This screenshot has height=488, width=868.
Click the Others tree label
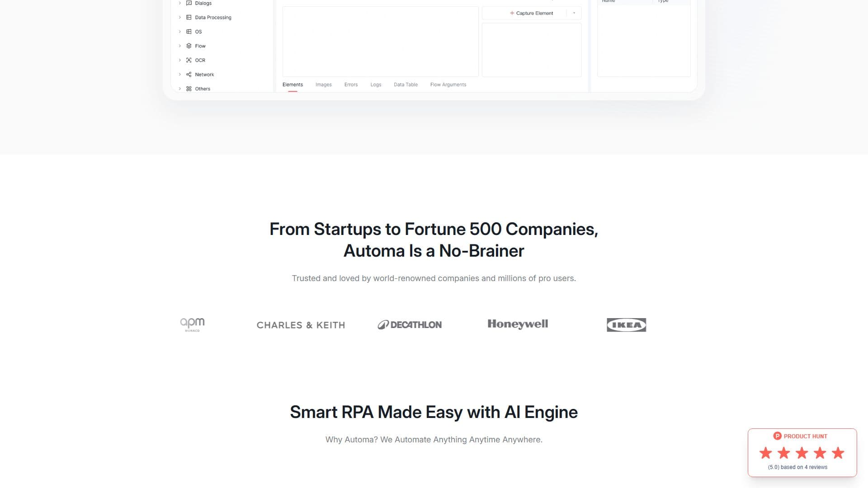click(203, 89)
